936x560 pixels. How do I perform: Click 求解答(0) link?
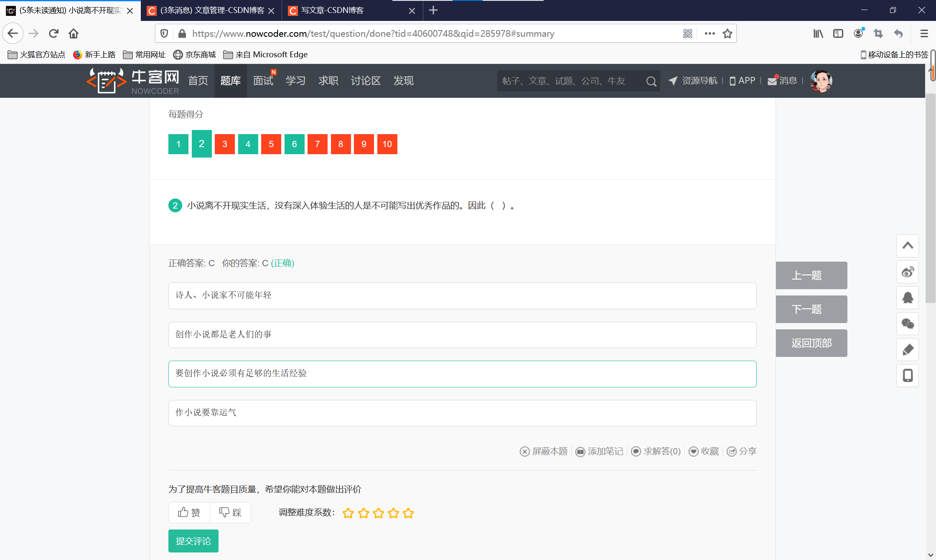(x=656, y=451)
